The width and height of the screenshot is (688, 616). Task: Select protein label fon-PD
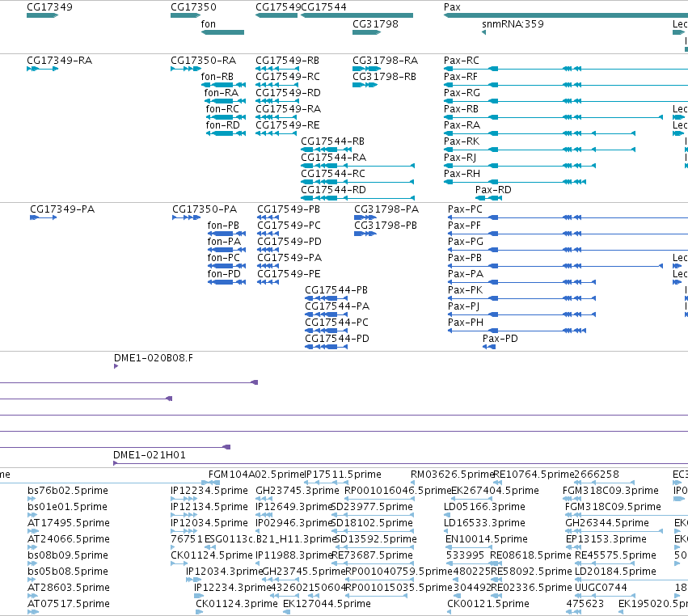pos(224,274)
